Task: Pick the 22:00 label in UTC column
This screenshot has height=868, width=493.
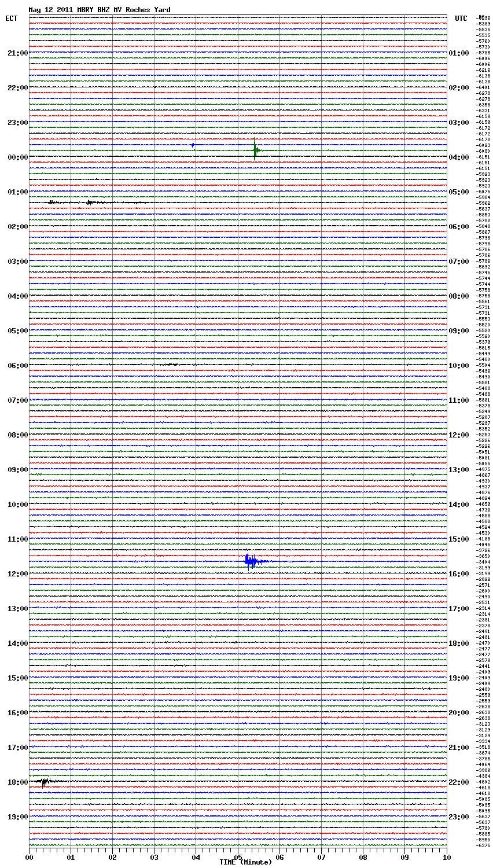Action: pos(459,782)
